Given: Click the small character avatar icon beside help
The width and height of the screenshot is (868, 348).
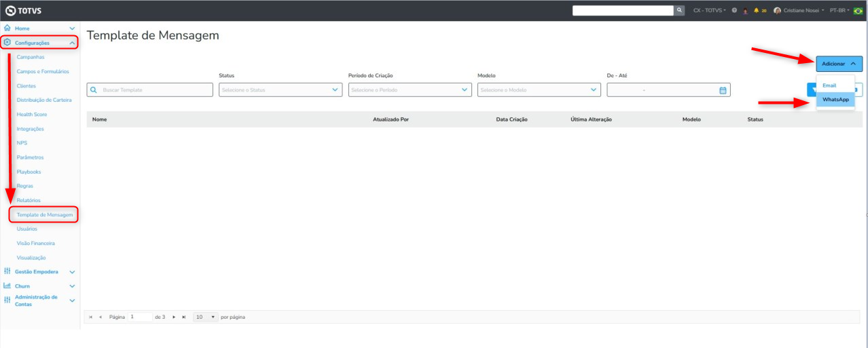Looking at the screenshot, I should pos(745,11).
